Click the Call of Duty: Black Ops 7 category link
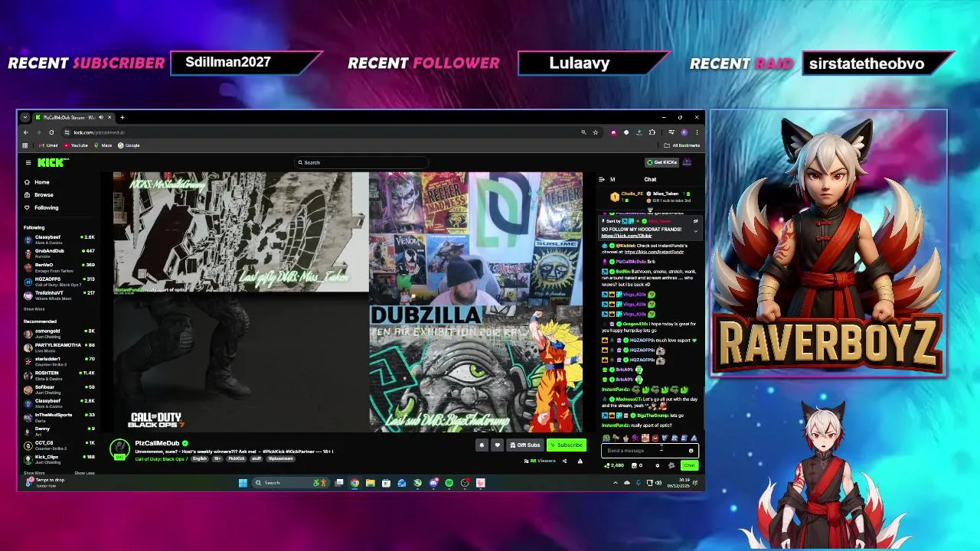The height and width of the screenshot is (551, 980). pos(161,458)
